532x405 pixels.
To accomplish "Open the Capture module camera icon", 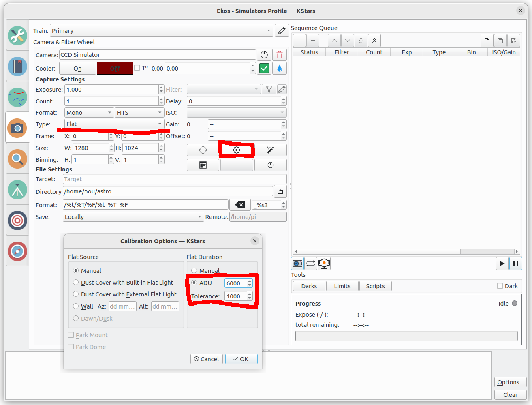I will point(17,128).
